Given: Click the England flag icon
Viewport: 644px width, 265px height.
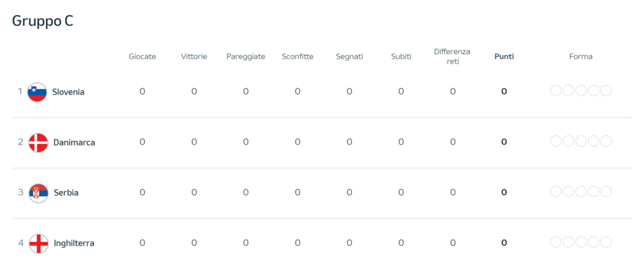Looking at the screenshot, I should [39, 243].
